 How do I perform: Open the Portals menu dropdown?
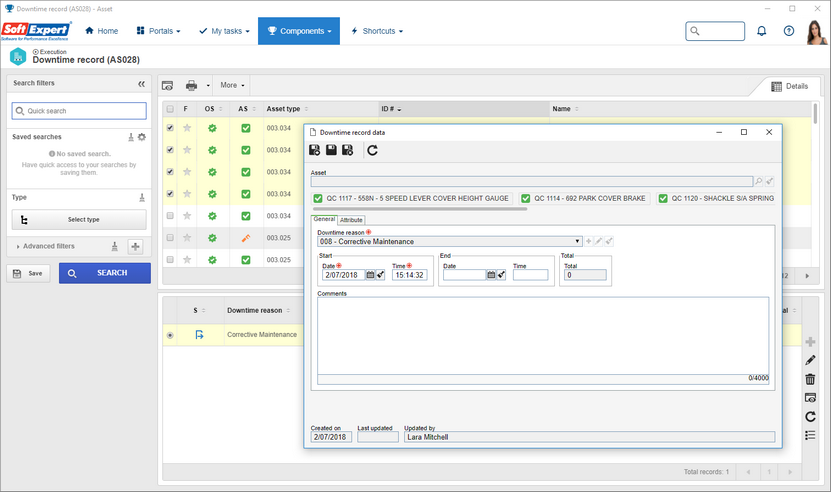pos(158,31)
